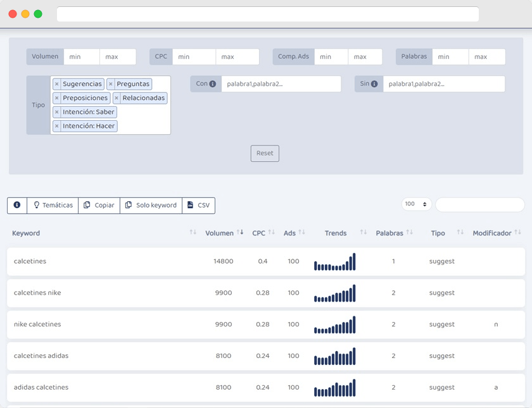Sort by Volumen column arrows
The image size is (532, 408).
pyautogui.click(x=240, y=232)
